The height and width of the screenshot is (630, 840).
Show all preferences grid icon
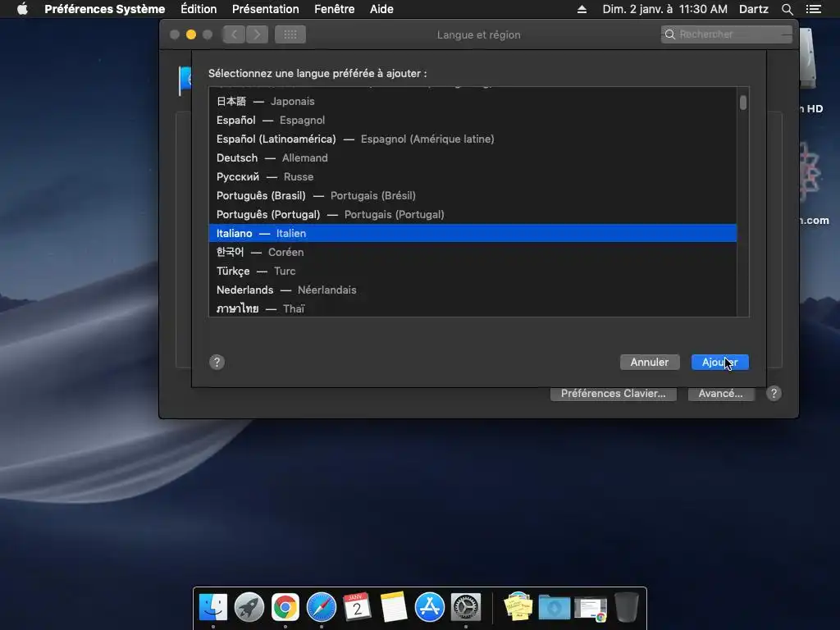click(x=290, y=34)
